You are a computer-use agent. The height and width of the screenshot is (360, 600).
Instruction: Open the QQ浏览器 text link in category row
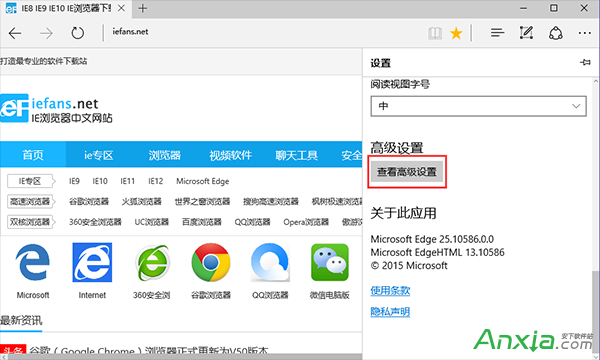(x=253, y=222)
